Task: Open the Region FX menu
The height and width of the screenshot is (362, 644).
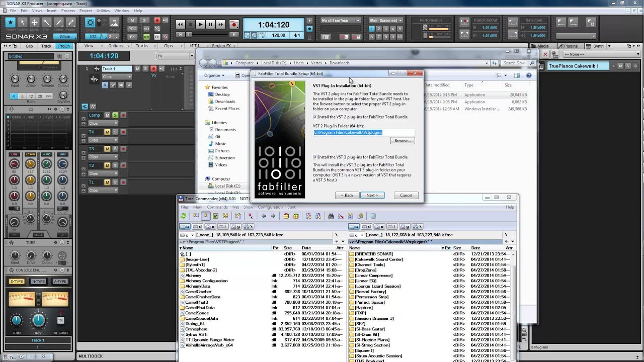Action: [x=223, y=46]
